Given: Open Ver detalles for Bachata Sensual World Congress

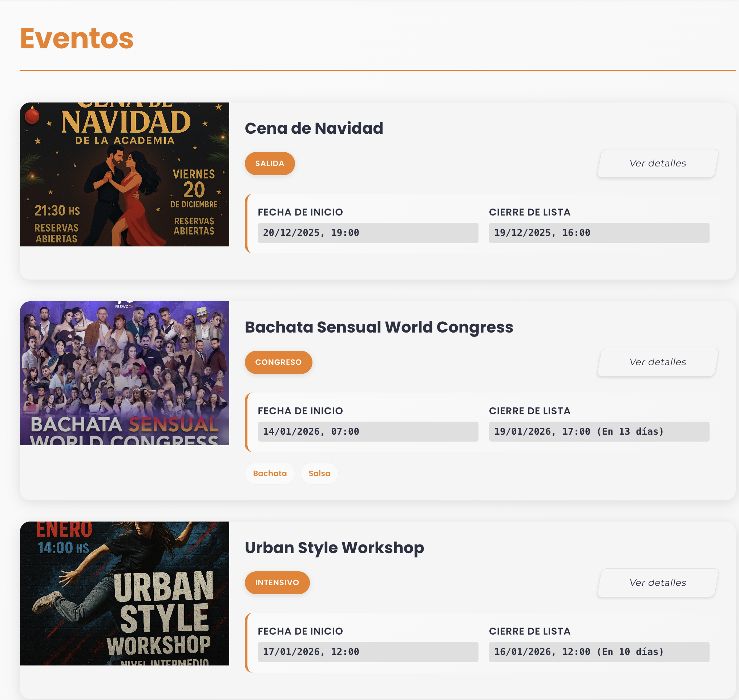Looking at the screenshot, I should point(657,362).
